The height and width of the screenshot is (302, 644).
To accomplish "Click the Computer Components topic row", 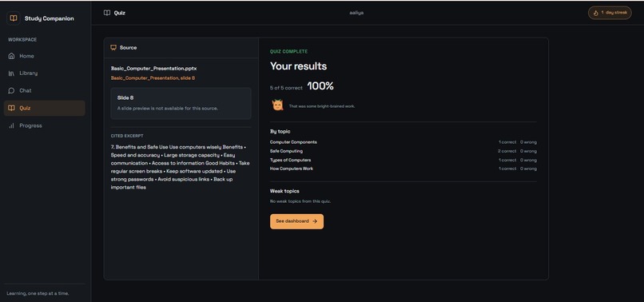I will (403, 142).
